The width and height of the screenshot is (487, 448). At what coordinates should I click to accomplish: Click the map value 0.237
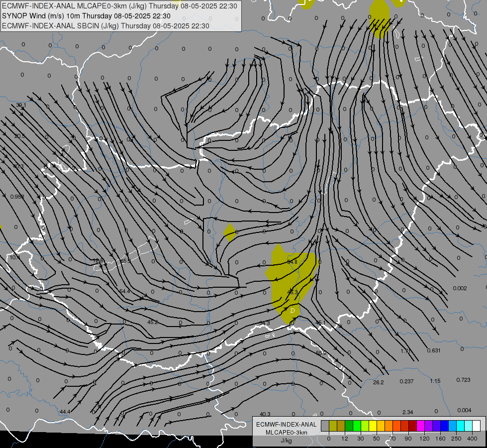click(406, 381)
